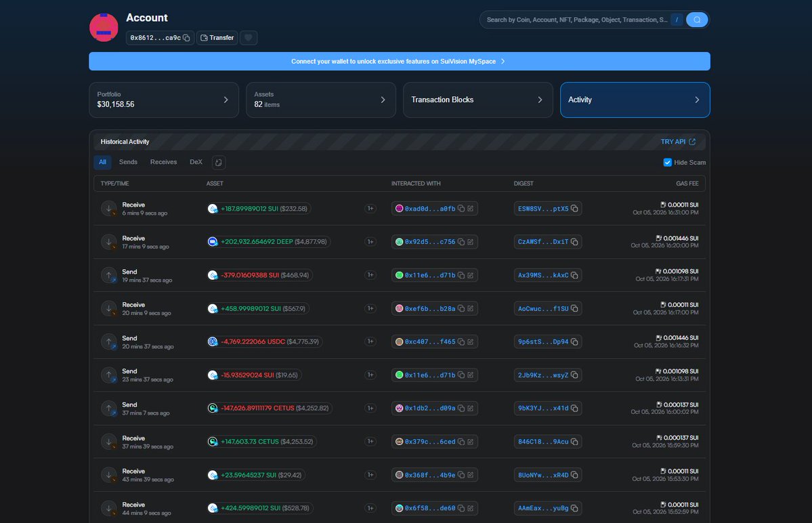This screenshot has width=812, height=523.
Task: Expand 1+ for the USDC send row
Action: (x=370, y=341)
